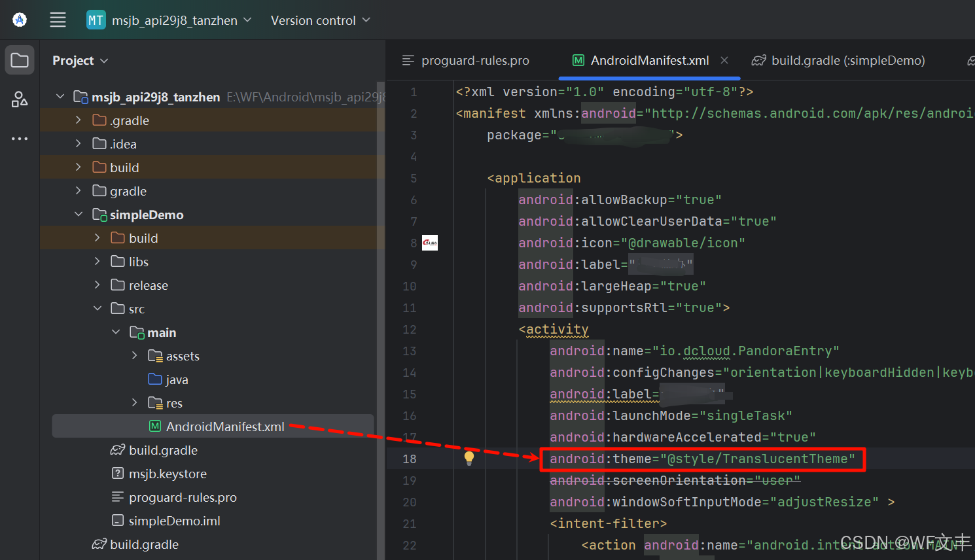Image resolution: width=975 pixels, height=560 pixels.
Task: Select the java folder row
Action: pyautogui.click(x=213, y=379)
